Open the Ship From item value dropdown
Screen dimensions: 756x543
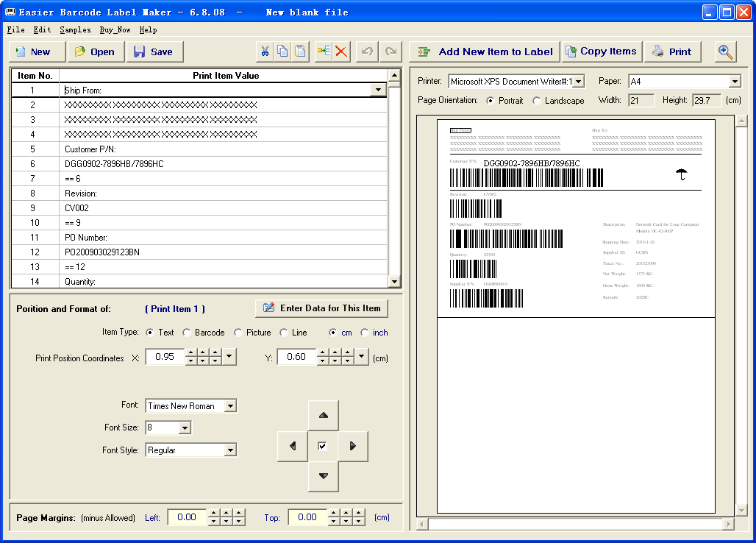pyautogui.click(x=379, y=90)
